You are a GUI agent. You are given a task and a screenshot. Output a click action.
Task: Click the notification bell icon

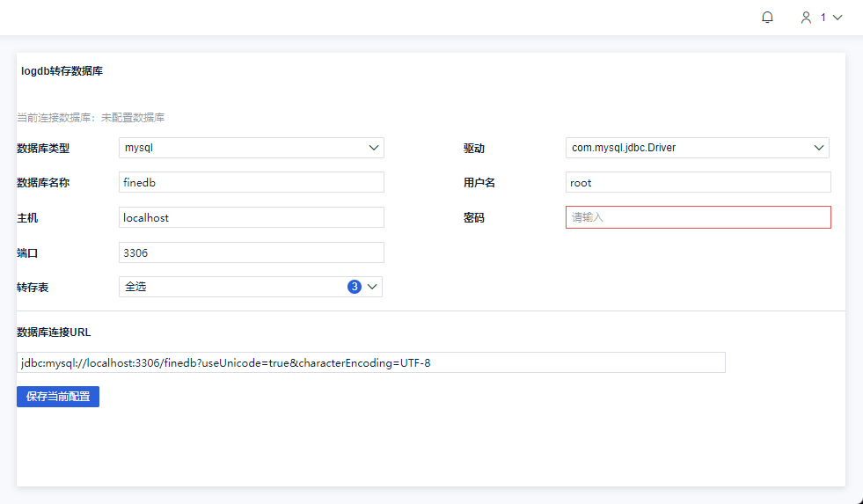(767, 18)
